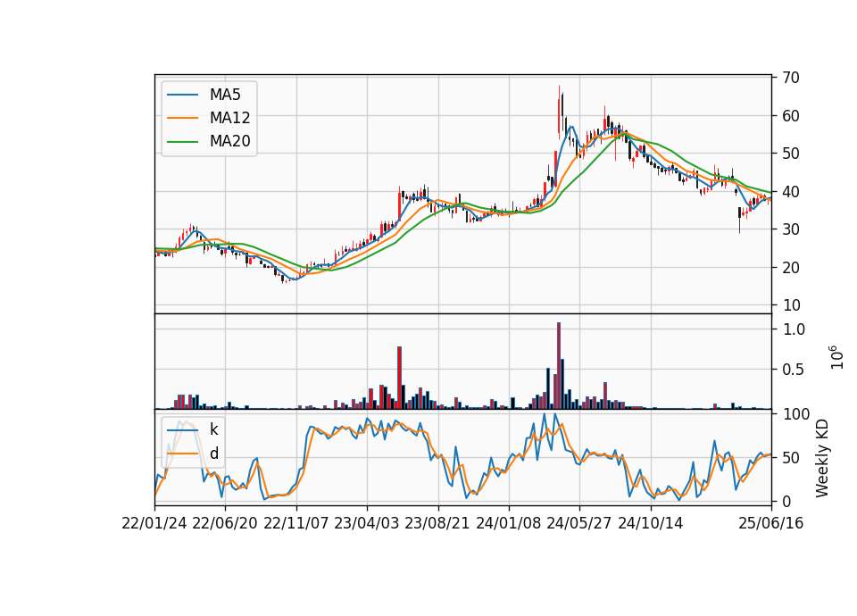Click the 10 price axis label
This screenshot has width=857, height=616.
pyautogui.click(x=791, y=305)
